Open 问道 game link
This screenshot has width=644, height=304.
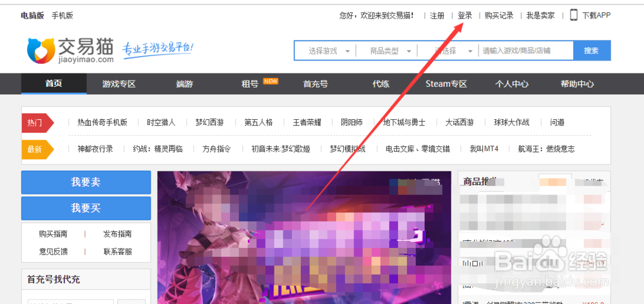click(x=557, y=122)
